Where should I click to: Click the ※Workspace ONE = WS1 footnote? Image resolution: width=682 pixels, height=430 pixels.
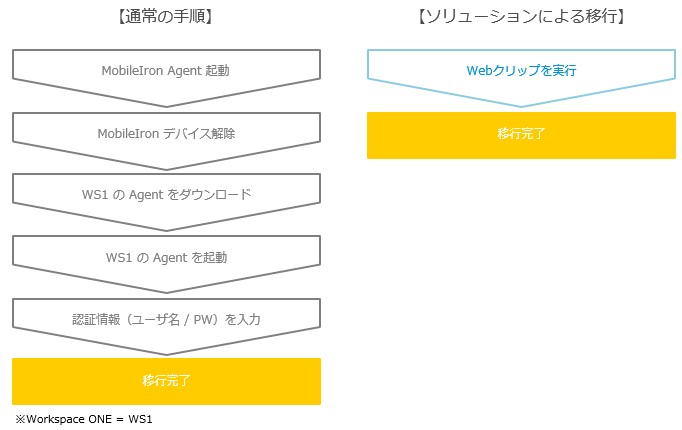[x=84, y=419]
